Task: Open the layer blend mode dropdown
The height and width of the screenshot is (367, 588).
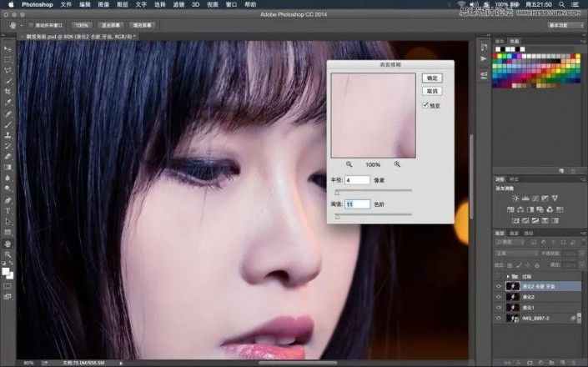Action: (516, 254)
